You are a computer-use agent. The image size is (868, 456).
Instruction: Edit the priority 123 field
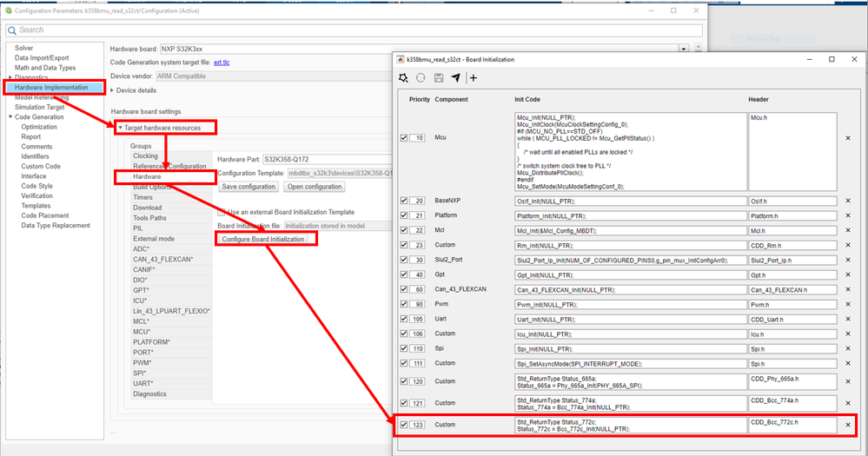coord(417,425)
